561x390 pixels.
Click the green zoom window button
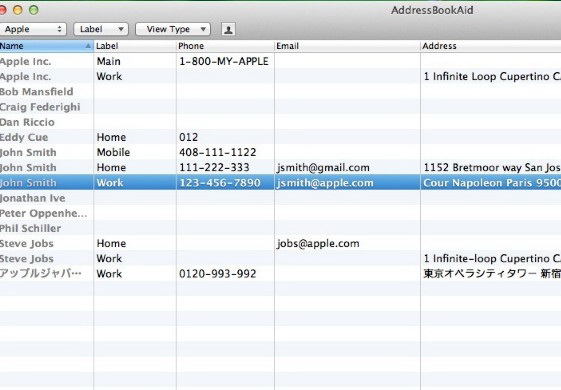tap(34, 10)
